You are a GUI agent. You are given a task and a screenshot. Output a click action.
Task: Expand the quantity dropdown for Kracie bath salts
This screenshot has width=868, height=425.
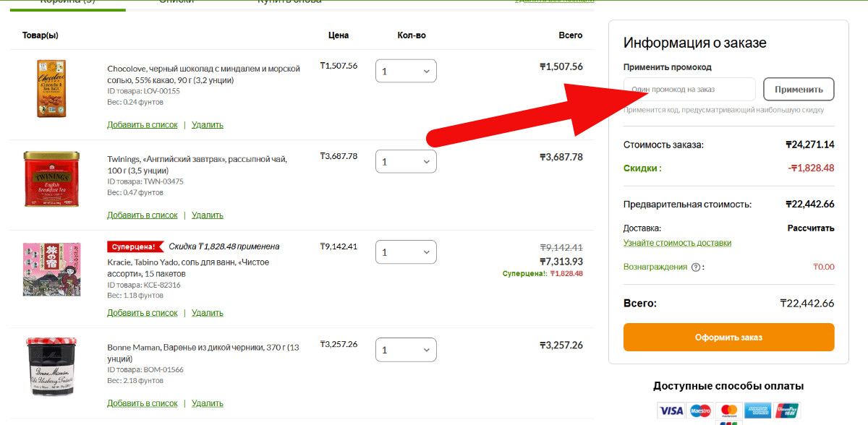click(x=406, y=252)
